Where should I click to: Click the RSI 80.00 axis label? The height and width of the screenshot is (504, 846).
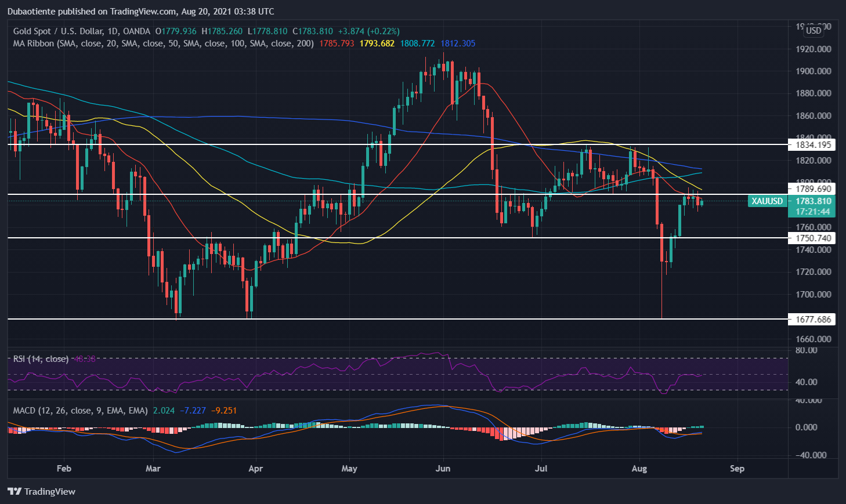[x=807, y=350]
